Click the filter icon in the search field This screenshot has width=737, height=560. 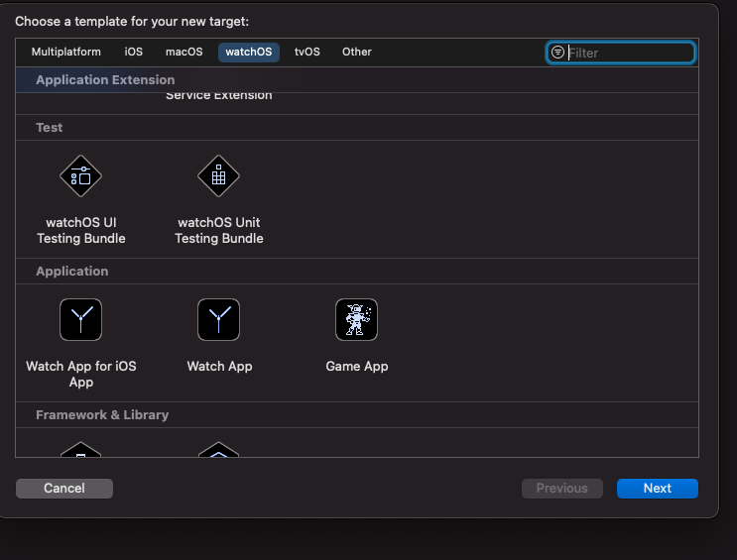(x=557, y=53)
